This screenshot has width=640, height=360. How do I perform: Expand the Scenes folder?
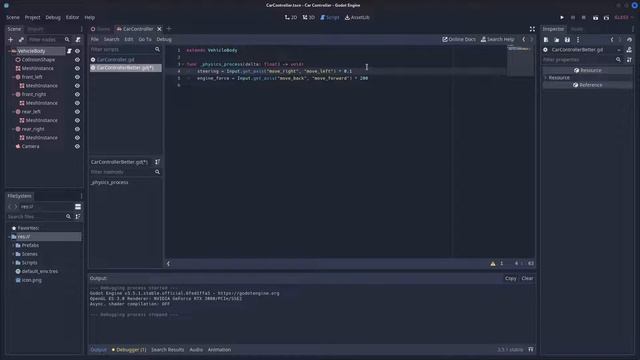pos(13,254)
